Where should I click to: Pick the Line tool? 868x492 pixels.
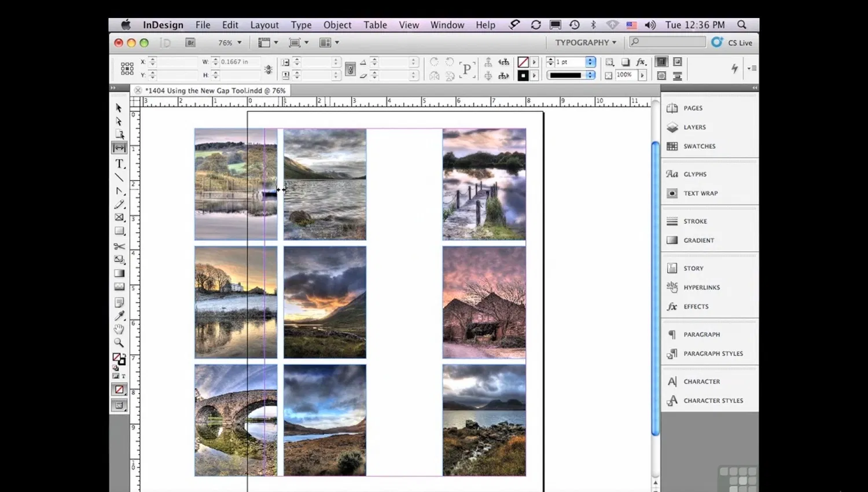tap(119, 178)
